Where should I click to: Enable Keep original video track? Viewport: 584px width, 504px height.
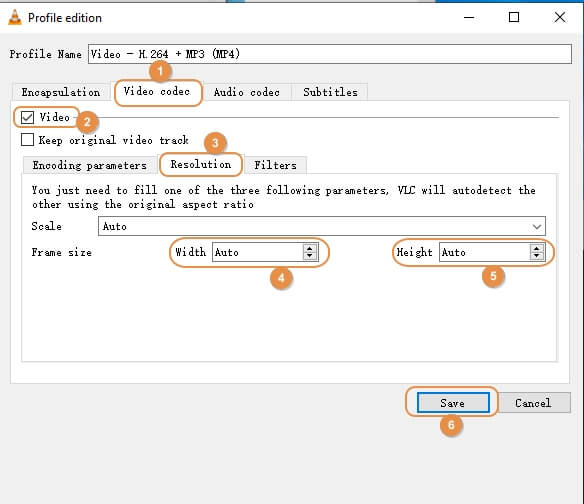(x=27, y=140)
